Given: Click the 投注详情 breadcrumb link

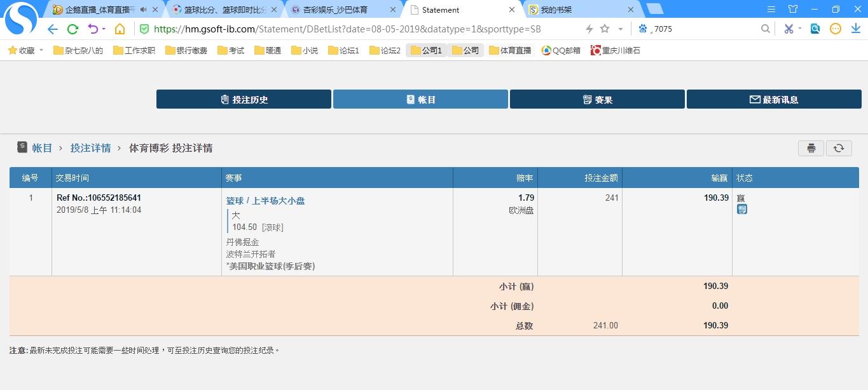Looking at the screenshot, I should click(90, 148).
